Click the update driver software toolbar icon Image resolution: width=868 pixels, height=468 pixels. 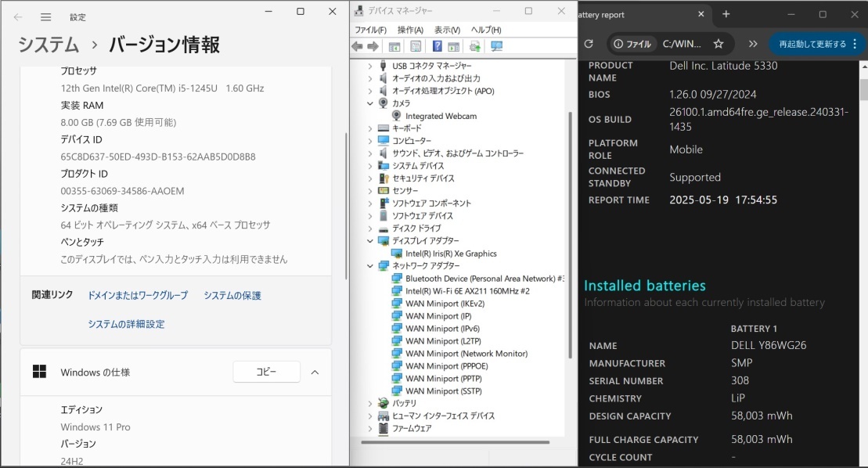click(x=475, y=46)
